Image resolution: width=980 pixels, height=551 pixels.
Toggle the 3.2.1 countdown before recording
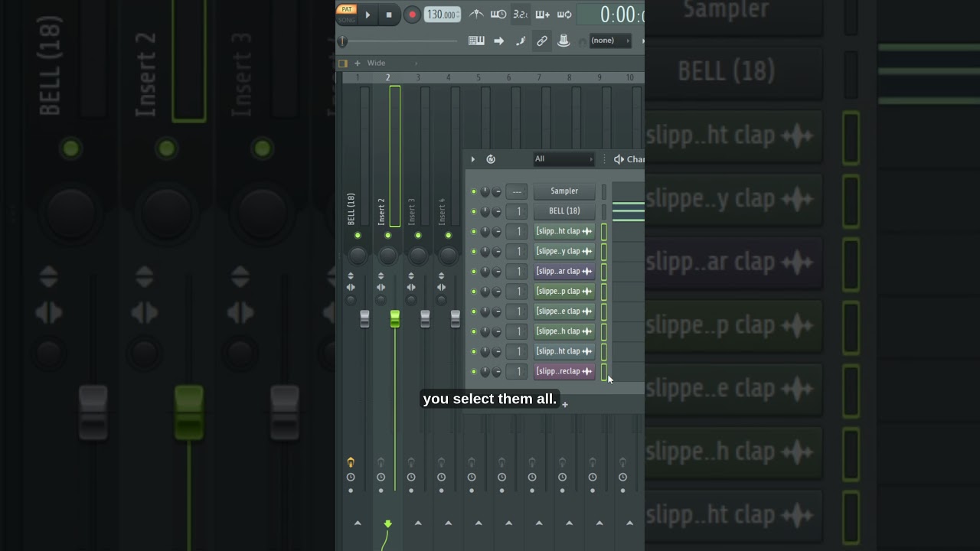(520, 15)
